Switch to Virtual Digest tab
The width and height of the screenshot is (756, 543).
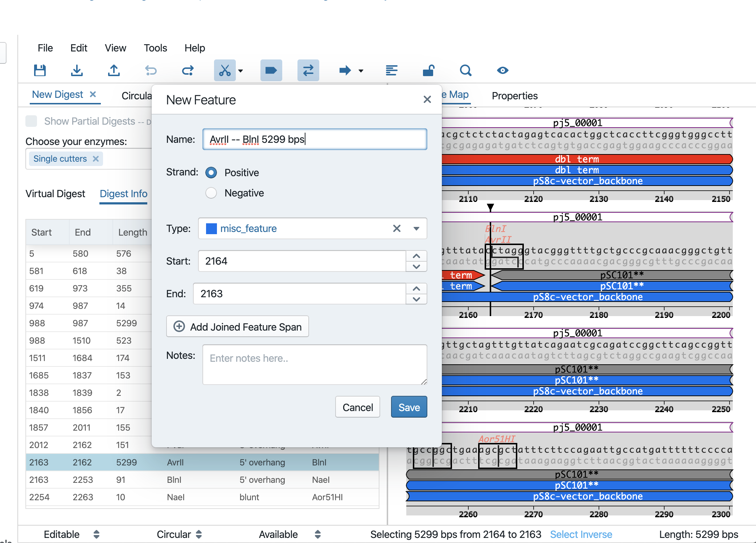[x=56, y=194]
